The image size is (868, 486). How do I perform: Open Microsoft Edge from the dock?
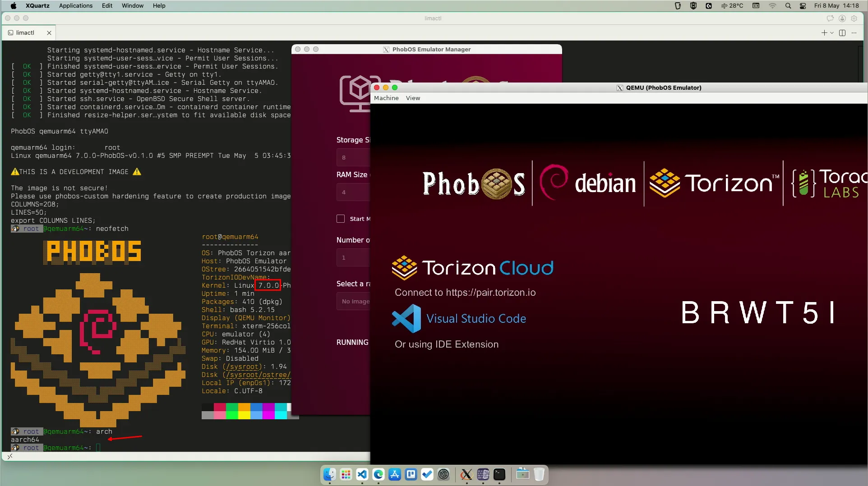pyautogui.click(x=379, y=474)
